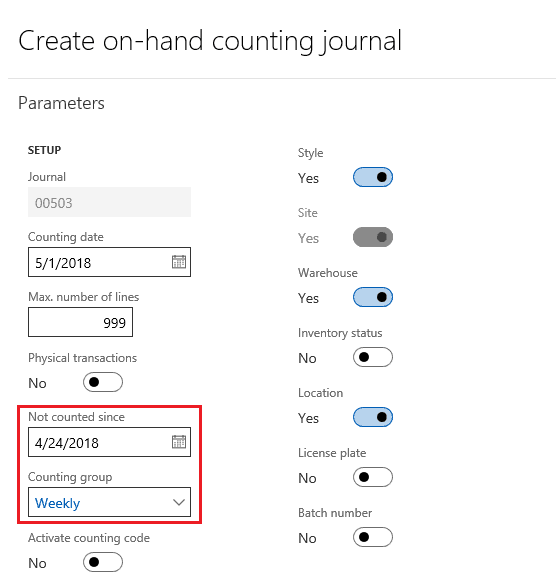Click the Parameters section heading

click(x=61, y=103)
